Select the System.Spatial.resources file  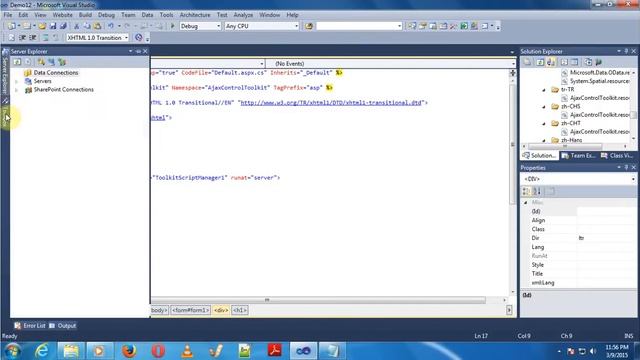[x=599, y=81]
